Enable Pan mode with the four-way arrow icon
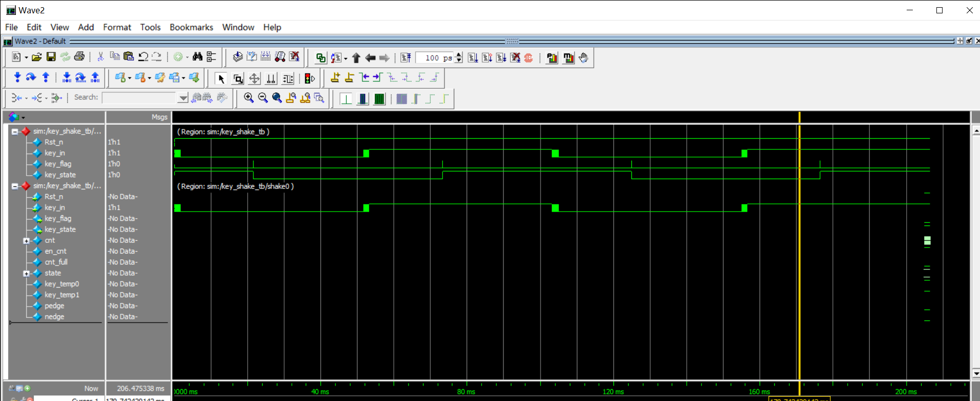 point(254,79)
